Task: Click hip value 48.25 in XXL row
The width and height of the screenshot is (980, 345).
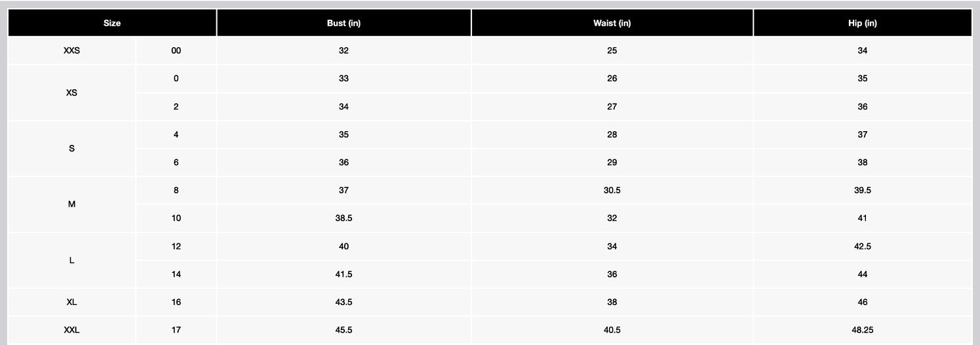Action: point(862,330)
